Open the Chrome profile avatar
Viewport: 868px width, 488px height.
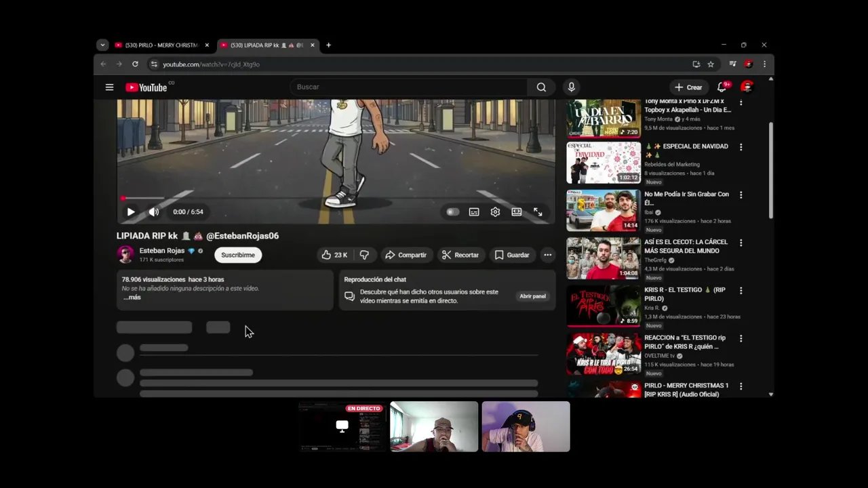point(749,64)
